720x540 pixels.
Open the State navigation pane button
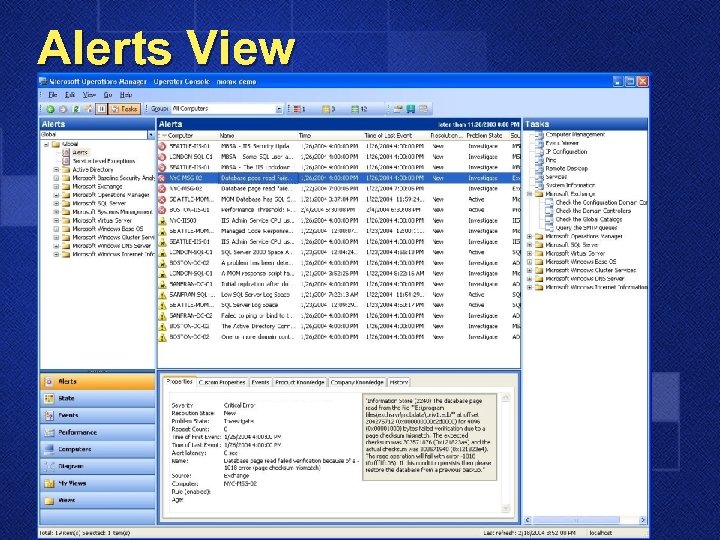coord(97,399)
